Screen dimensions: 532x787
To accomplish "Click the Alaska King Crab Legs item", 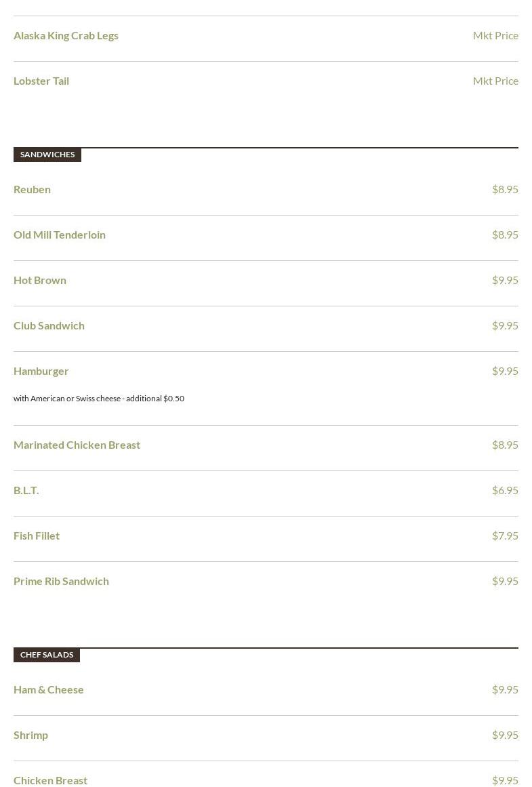I will [66, 36].
